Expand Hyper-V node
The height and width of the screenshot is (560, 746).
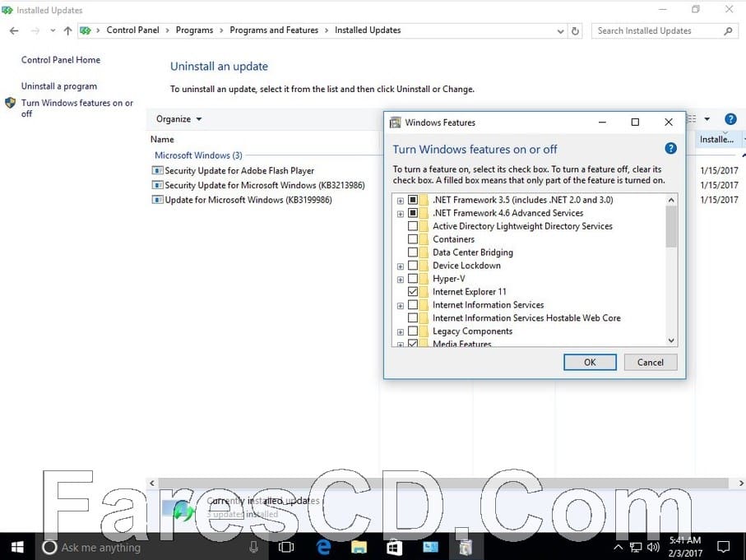click(x=400, y=280)
